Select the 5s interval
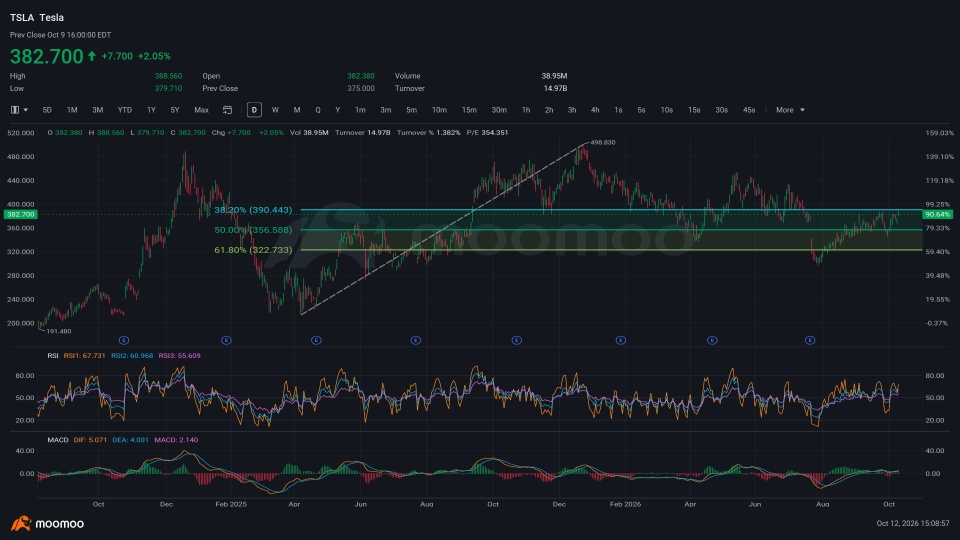This screenshot has height=540, width=960. 641,110
